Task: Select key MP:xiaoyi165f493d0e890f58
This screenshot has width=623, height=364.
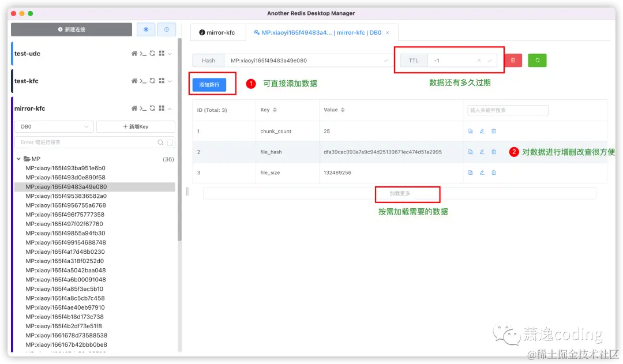Action: click(66, 177)
